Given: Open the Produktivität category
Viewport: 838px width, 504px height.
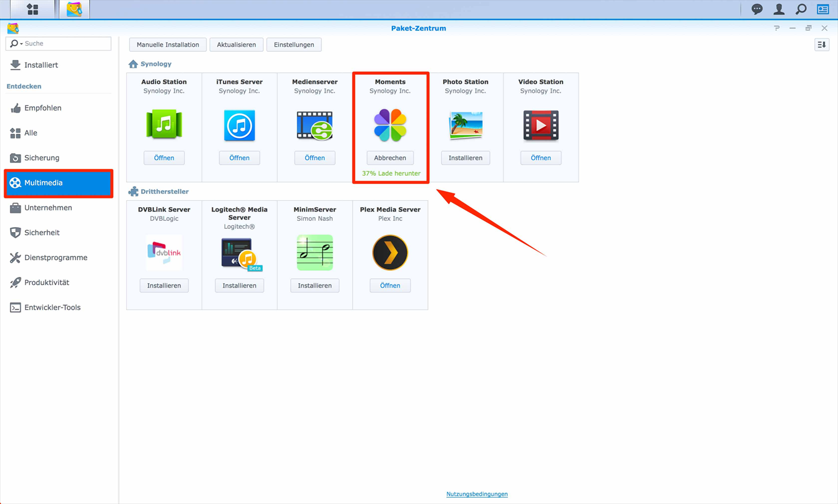Looking at the screenshot, I should pos(59,283).
